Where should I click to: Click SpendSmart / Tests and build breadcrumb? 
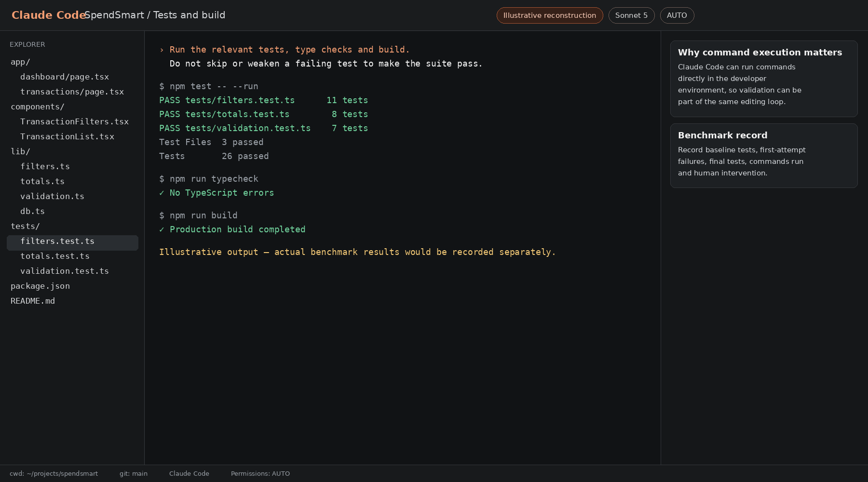pyautogui.click(x=155, y=15)
